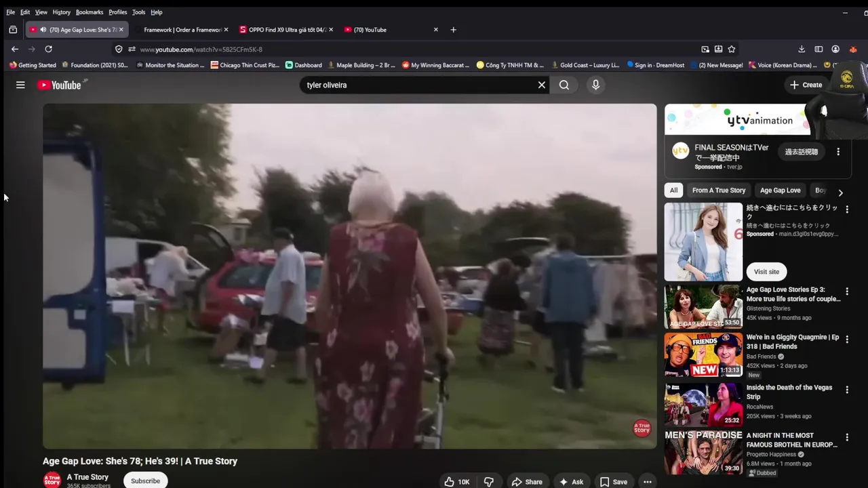
Task: Reload the page with the refresh icon
Action: coord(48,49)
